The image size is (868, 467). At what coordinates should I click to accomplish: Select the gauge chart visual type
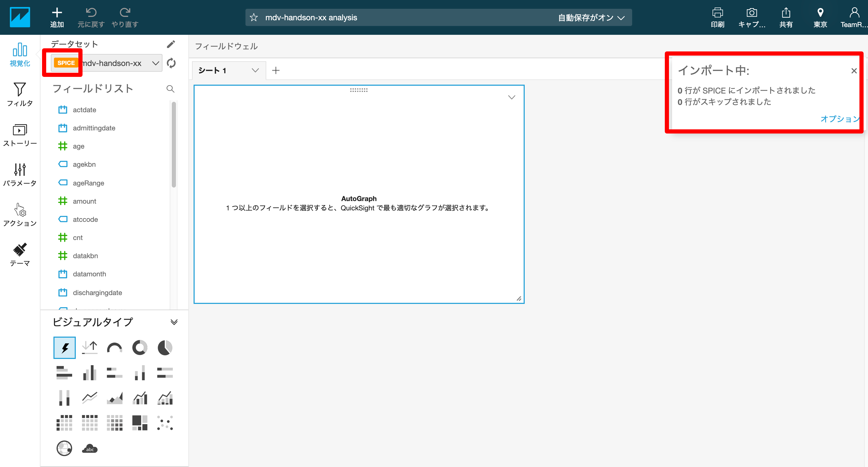114,348
